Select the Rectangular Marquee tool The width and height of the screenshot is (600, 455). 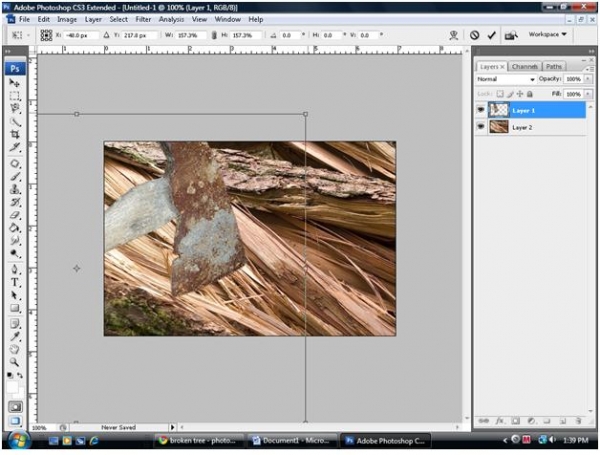point(15,96)
